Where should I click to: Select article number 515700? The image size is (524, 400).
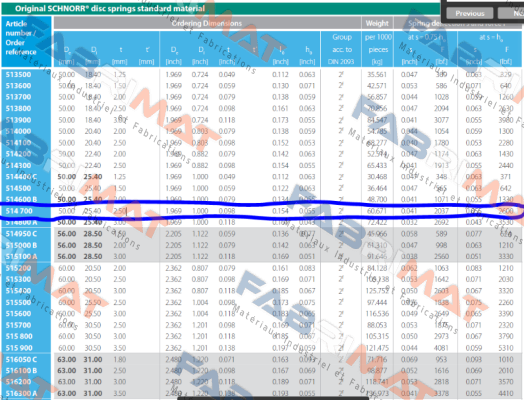[18, 325]
